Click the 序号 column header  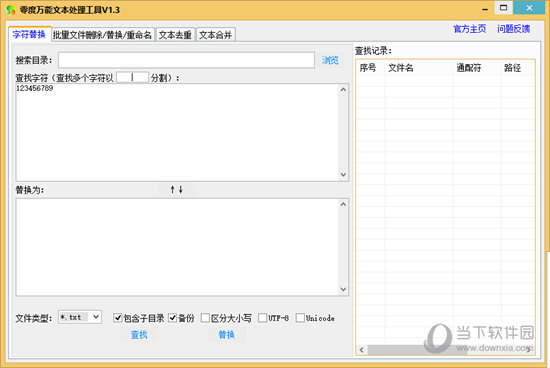[370, 68]
